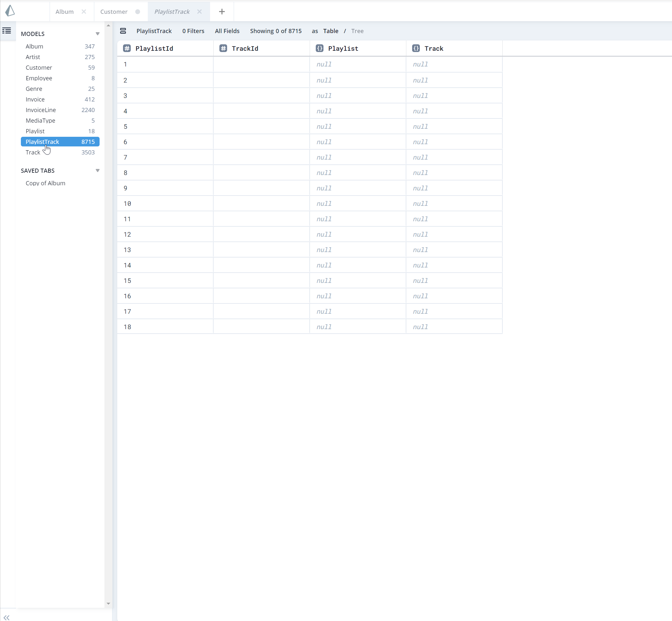Open the All Fields selector
This screenshot has height=621, width=672.
tap(227, 31)
